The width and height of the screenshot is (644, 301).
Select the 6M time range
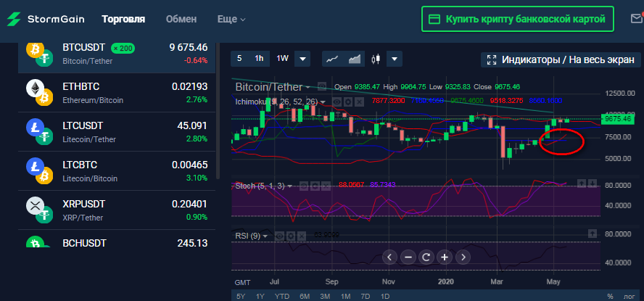pos(305,296)
